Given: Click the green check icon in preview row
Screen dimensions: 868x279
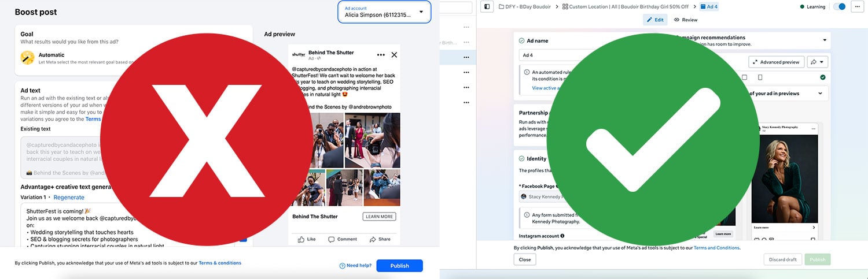Looking at the screenshot, I should 823,77.
